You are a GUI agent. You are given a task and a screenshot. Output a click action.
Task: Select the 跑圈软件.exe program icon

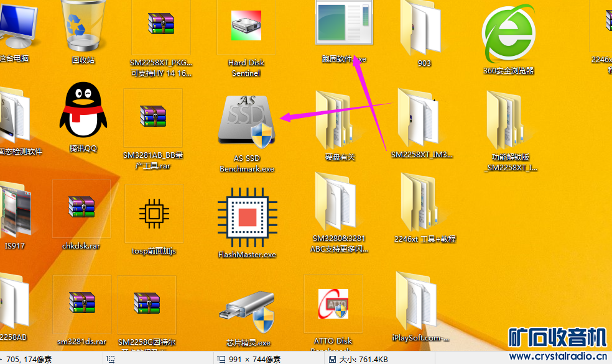tap(344, 22)
